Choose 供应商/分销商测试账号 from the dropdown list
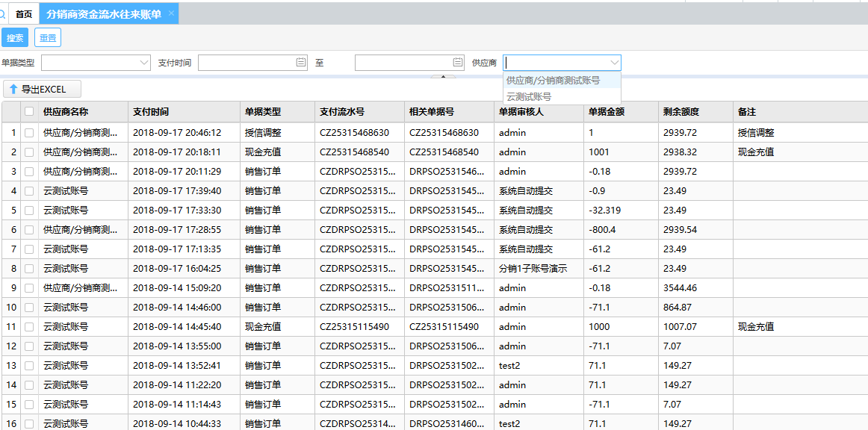868x430 pixels. pos(553,80)
